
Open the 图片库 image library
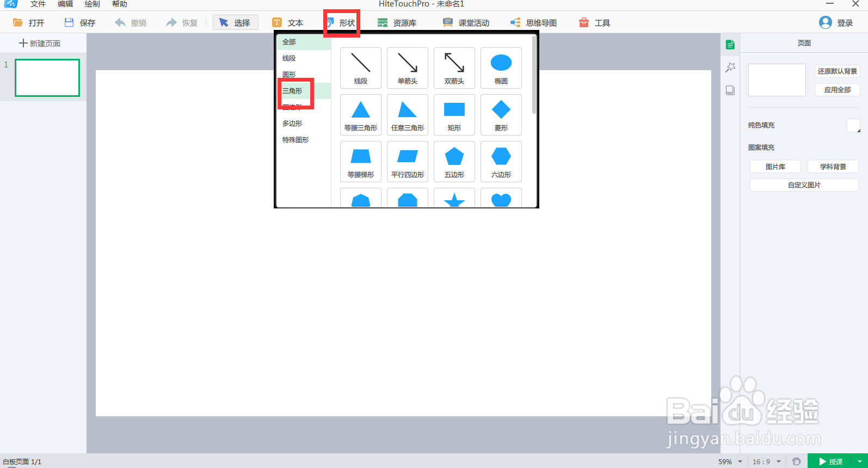(x=775, y=167)
